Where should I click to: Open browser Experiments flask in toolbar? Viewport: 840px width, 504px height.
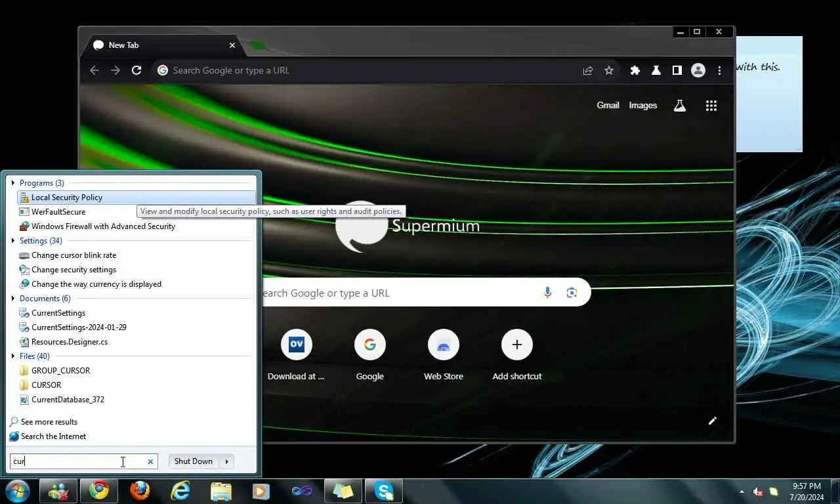tap(656, 70)
